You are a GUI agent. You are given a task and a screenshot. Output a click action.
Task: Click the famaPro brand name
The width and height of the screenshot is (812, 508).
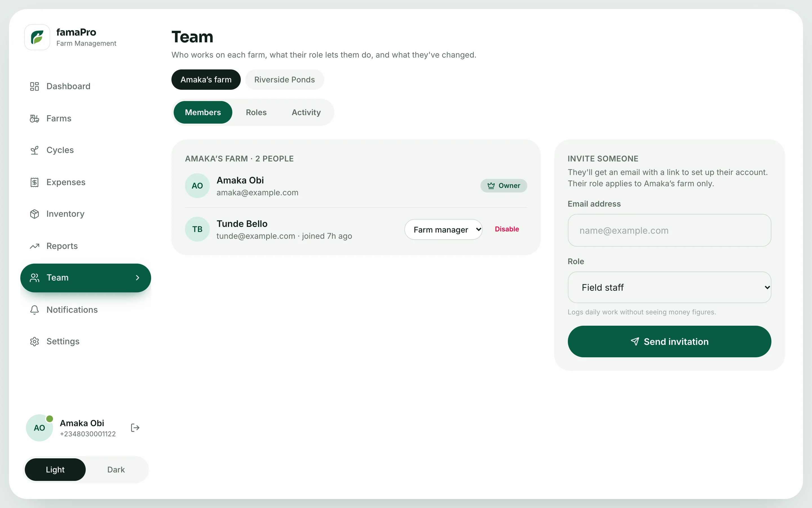76,32
